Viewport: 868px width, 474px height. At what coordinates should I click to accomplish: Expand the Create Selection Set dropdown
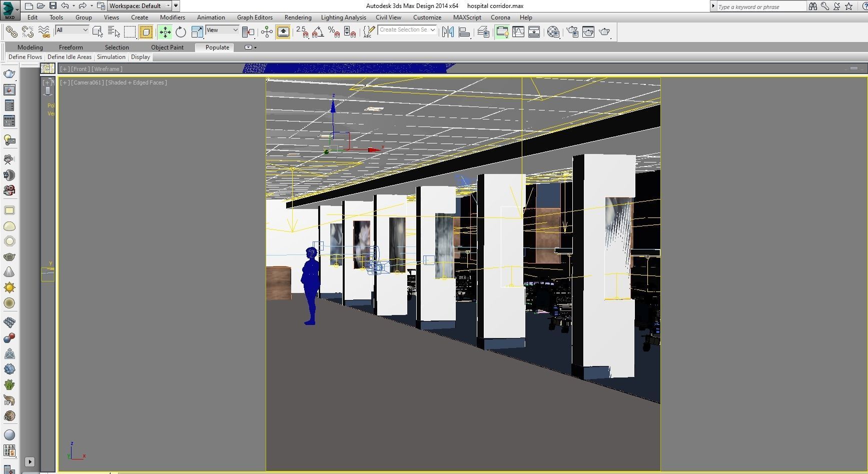coord(432,30)
